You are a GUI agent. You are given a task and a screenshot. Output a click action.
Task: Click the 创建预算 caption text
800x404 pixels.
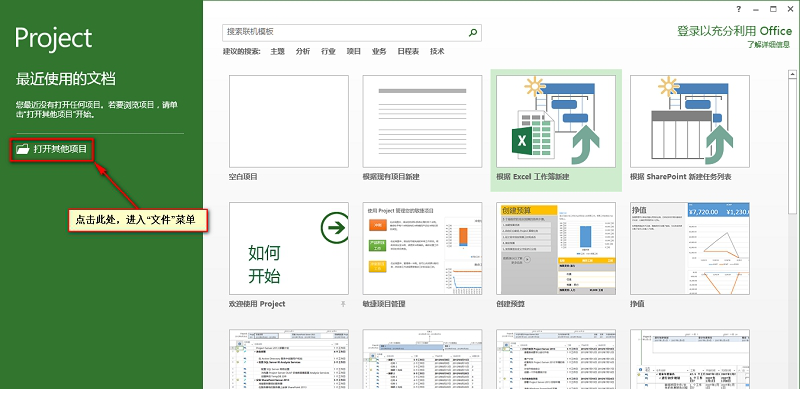[x=510, y=304]
